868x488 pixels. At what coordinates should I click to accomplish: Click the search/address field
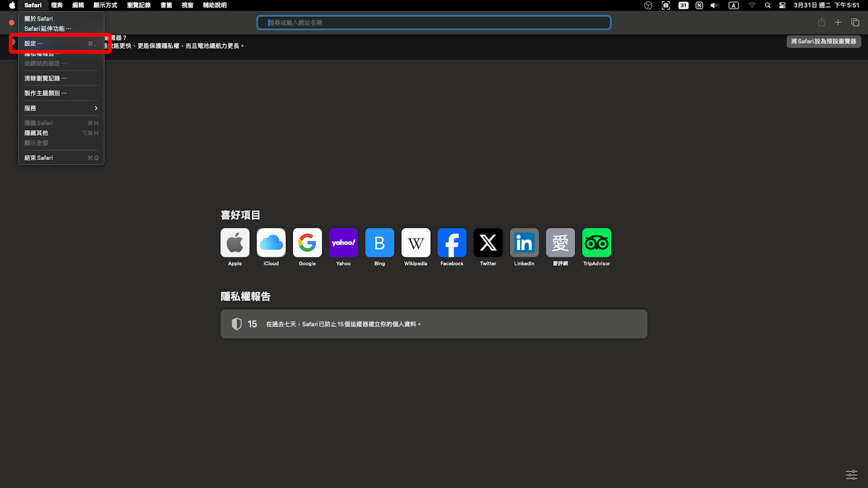(x=433, y=22)
